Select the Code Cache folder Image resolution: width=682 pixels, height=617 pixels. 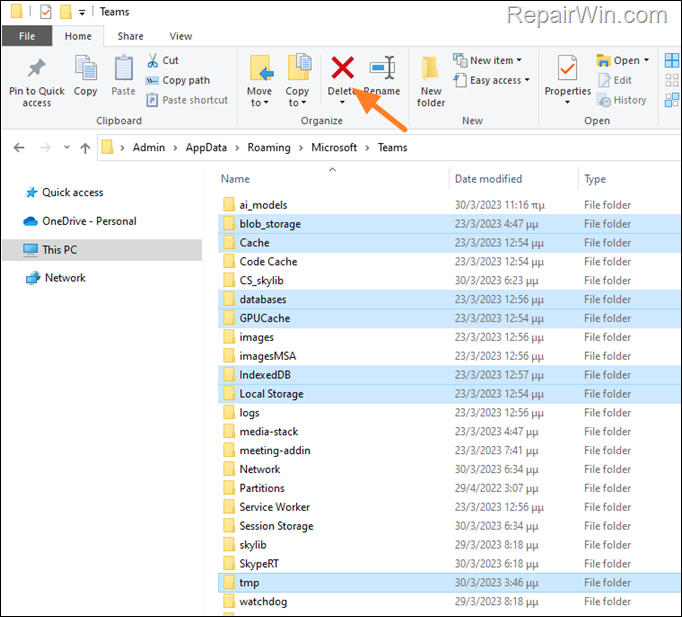[x=449, y=262]
